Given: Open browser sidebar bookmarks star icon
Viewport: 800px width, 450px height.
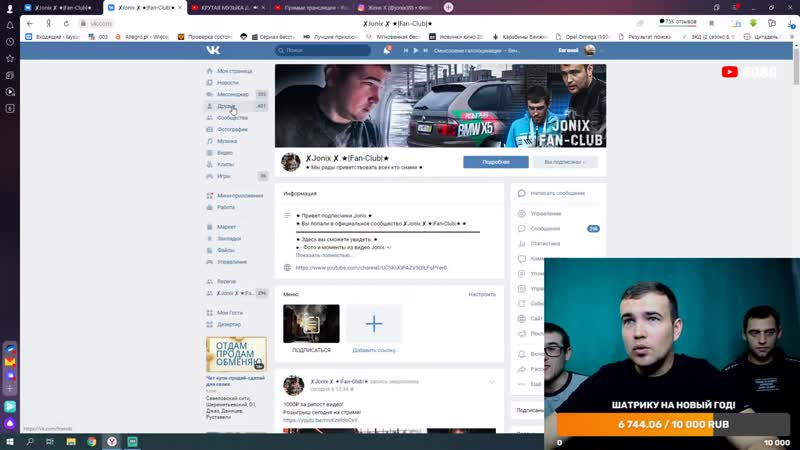Looking at the screenshot, I should tap(10, 59).
